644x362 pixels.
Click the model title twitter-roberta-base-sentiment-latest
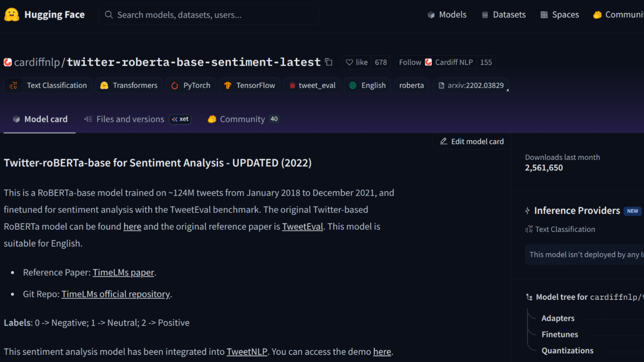[x=194, y=62]
